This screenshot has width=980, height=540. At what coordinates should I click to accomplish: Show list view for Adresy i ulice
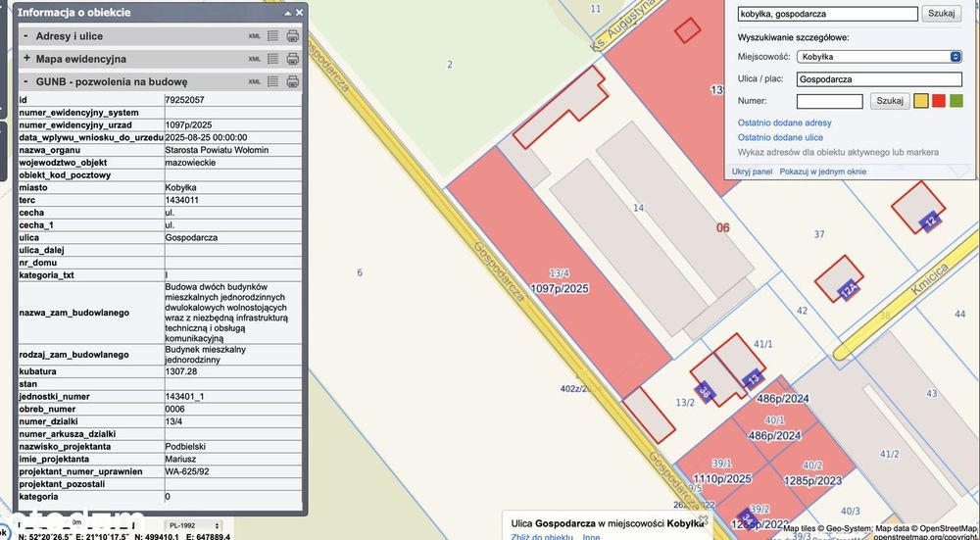pos(272,35)
